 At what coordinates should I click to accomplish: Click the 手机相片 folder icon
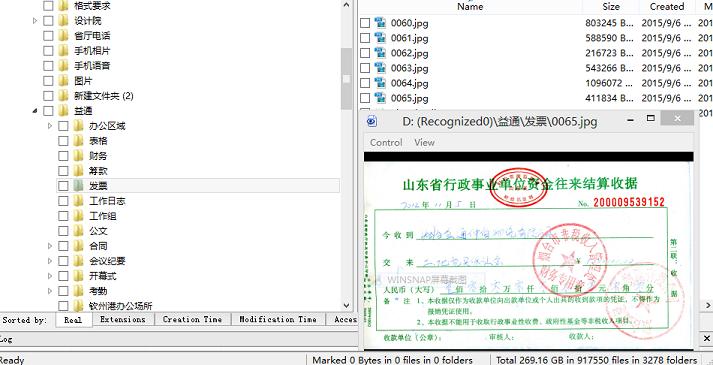63,50
